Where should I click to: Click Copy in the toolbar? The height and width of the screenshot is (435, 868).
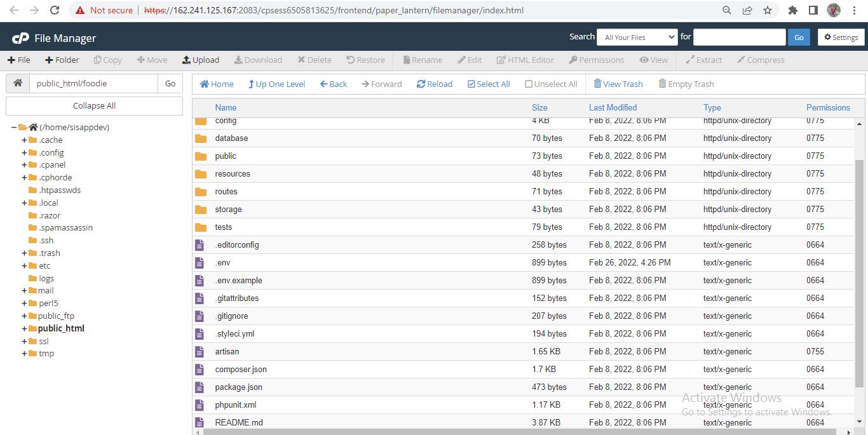click(107, 60)
